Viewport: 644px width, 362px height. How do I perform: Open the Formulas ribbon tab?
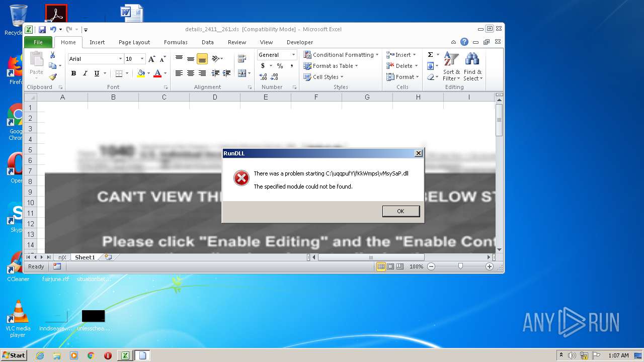tap(176, 42)
